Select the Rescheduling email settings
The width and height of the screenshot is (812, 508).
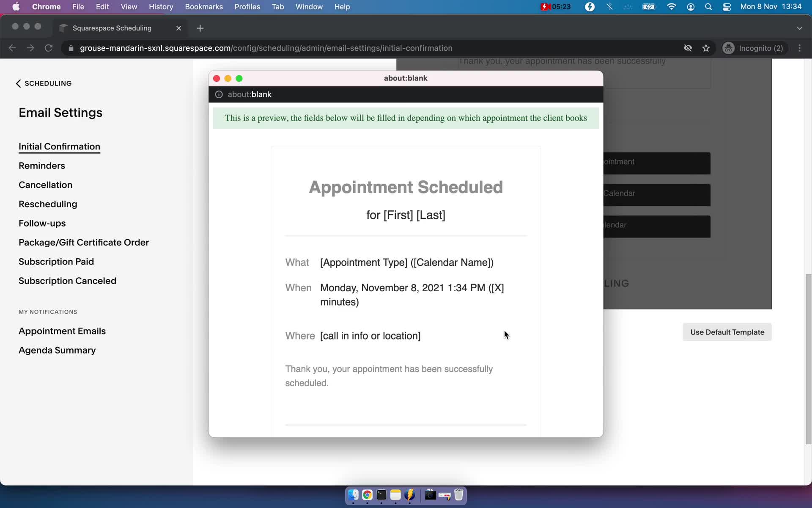(47, 204)
